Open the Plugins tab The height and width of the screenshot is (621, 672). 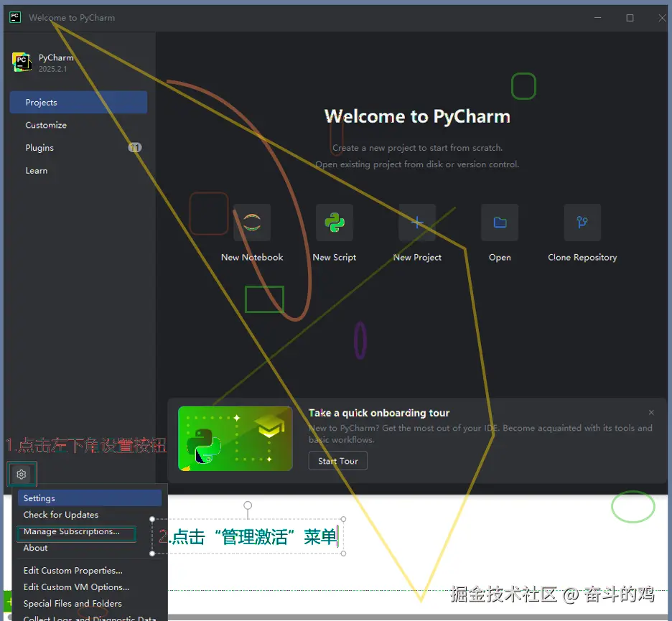[x=78, y=148]
